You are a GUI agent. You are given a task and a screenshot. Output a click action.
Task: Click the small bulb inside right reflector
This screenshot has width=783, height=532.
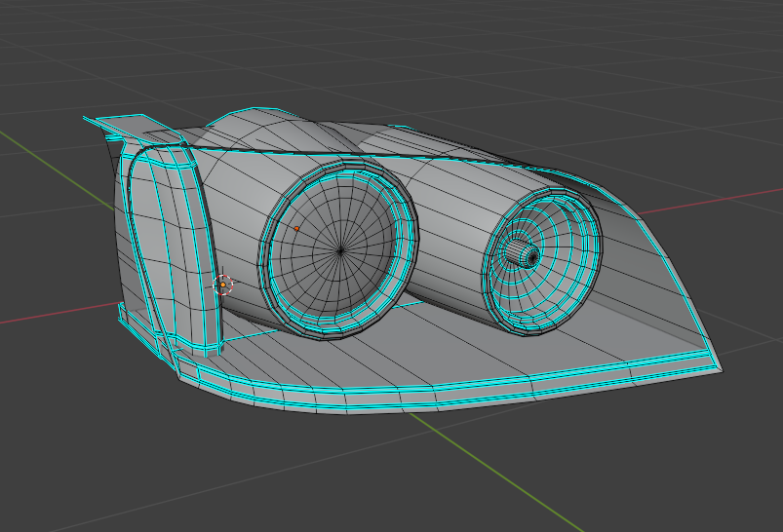pyautogui.click(x=522, y=253)
